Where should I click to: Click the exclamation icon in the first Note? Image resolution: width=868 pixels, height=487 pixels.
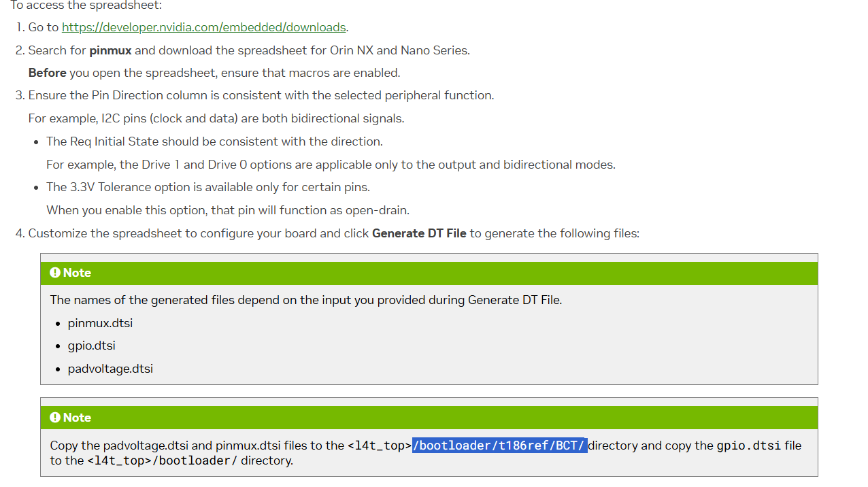click(x=55, y=273)
